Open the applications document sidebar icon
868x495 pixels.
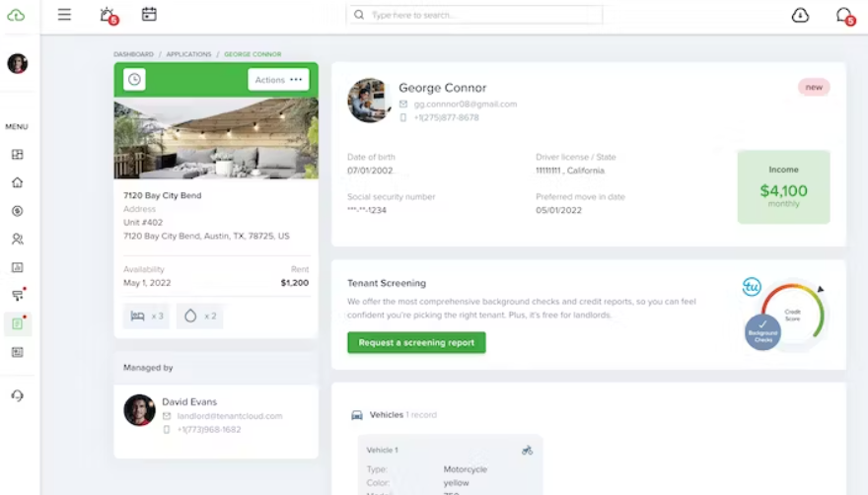pyautogui.click(x=18, y=323)
